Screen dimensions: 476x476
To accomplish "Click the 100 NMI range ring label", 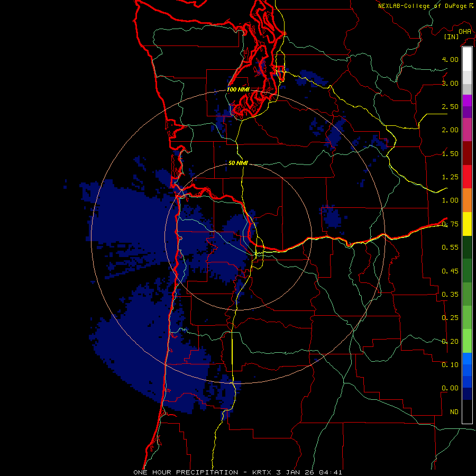I will (x=238, y=89).
